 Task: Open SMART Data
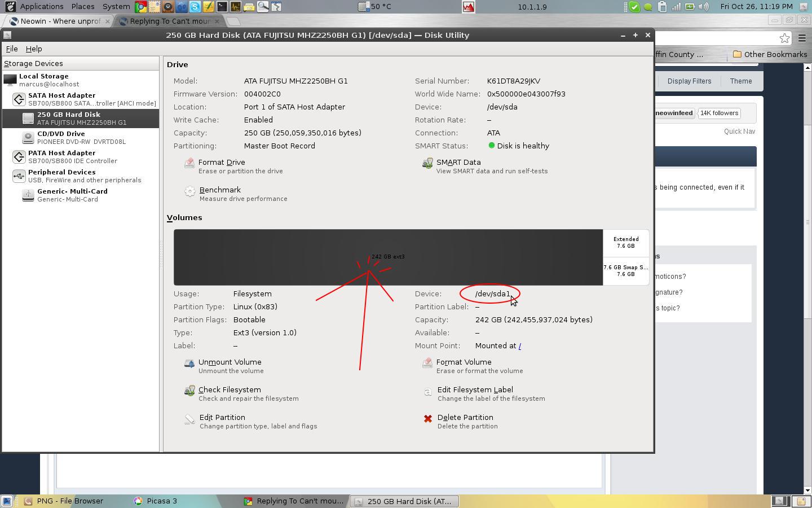coord(484,166)
